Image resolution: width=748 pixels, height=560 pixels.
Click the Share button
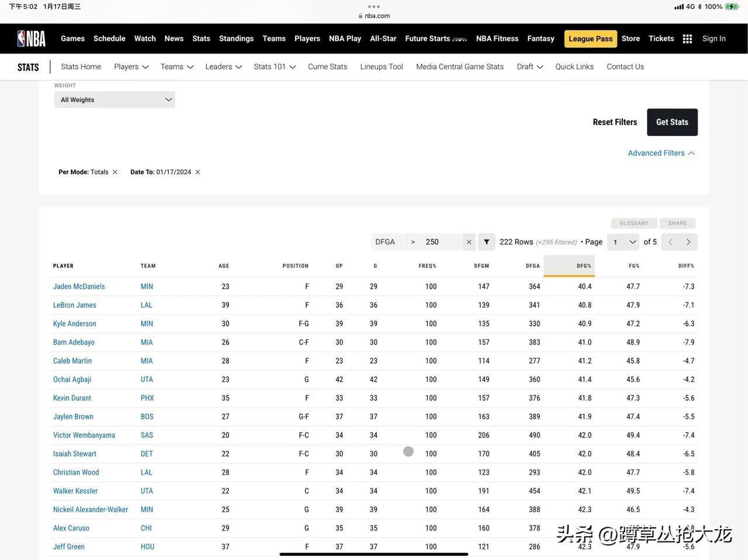pos(677,223)
